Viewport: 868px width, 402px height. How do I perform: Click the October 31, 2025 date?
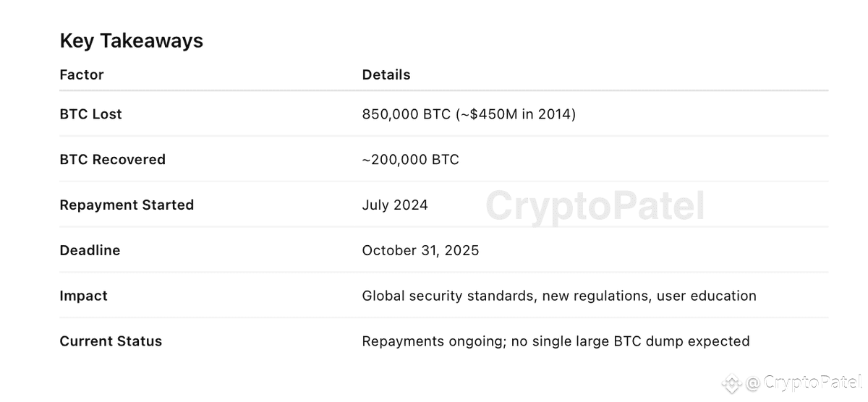(420, 251)
